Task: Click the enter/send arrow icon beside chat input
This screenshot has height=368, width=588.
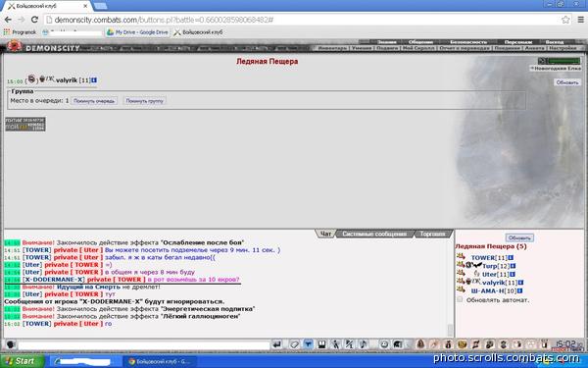Action: pyautogui.click(x=277, y=344)
